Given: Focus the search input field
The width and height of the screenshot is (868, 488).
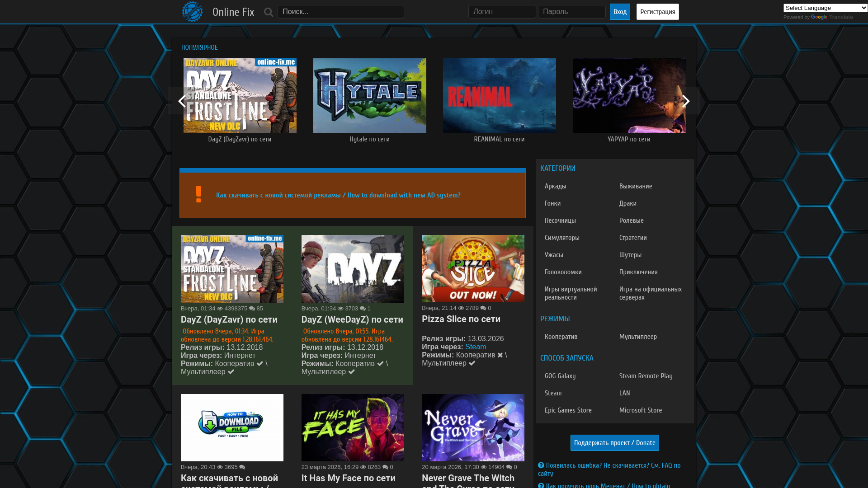Looking at the screenshot, I should [x=341, y=12].
